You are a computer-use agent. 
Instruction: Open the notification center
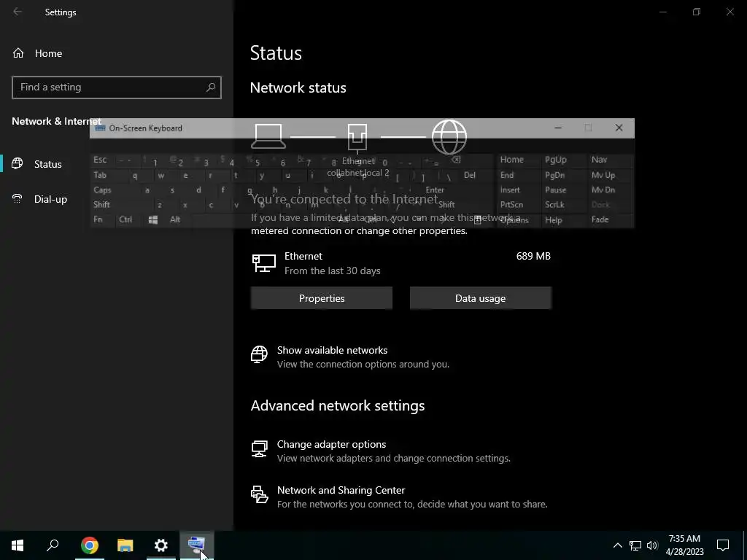click(x=723, y=545)
